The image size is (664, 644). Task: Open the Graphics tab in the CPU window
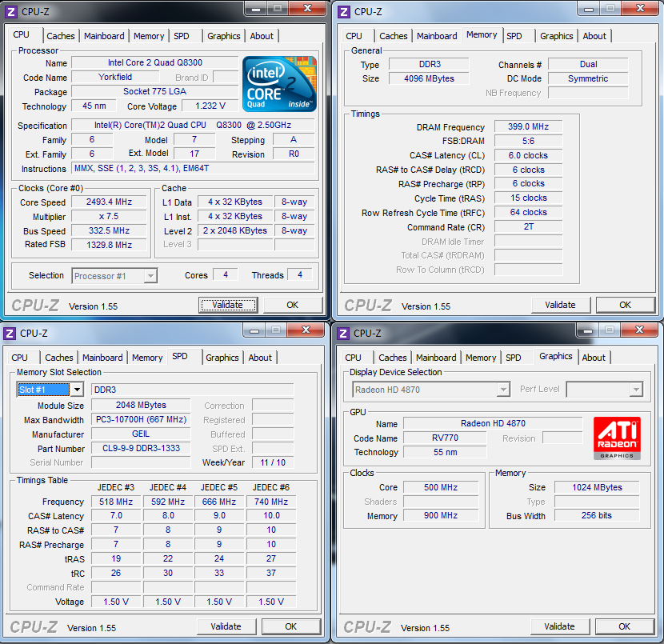[x=223, y=36]
